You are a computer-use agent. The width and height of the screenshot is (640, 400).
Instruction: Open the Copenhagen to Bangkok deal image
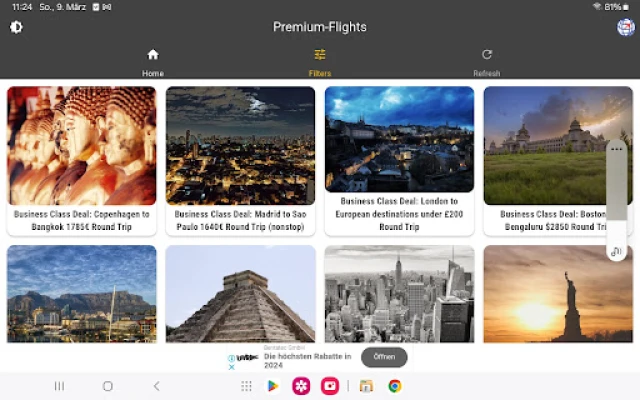click(x=82, y=145)
